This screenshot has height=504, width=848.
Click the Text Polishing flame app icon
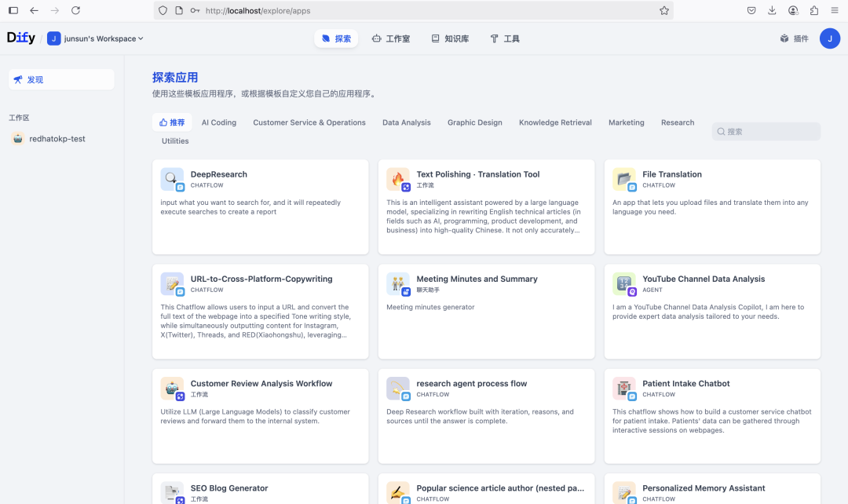point(398,179)
